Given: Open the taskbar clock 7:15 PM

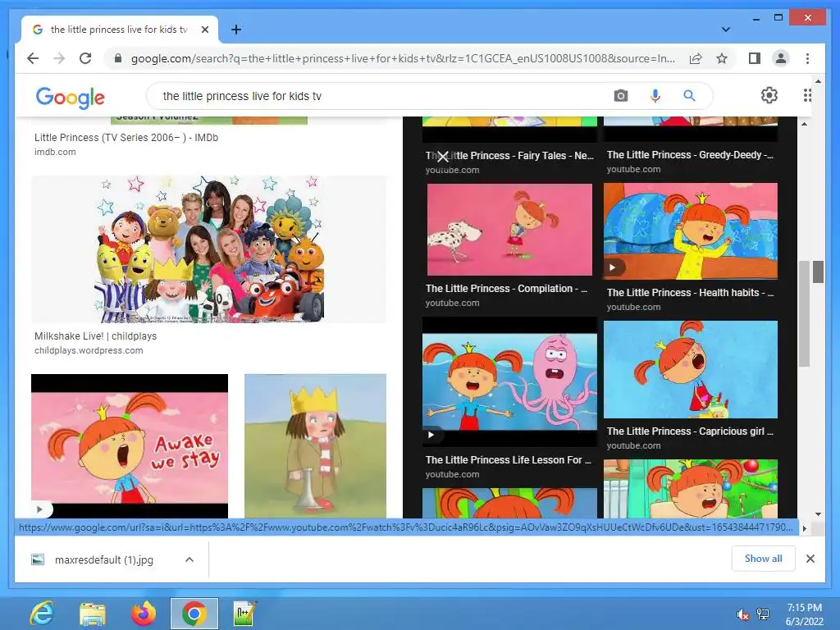Looking at the screenshot, I should click(x=804, y=614).
